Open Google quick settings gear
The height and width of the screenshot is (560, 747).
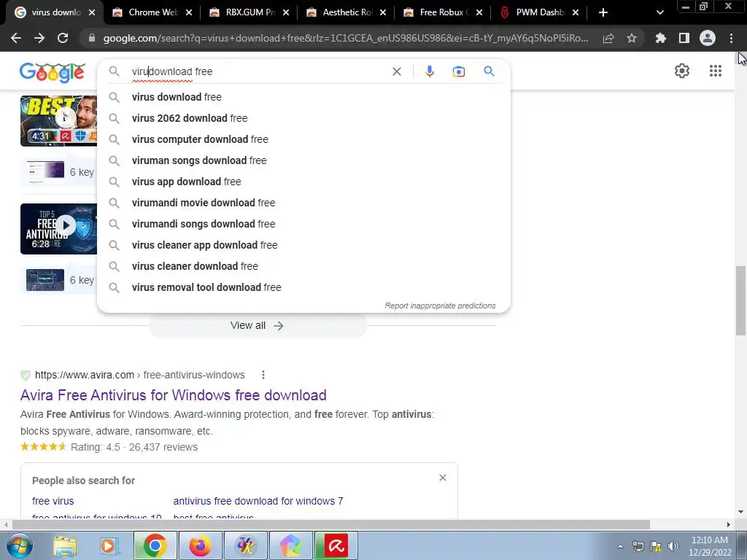(x=682, y=71)
